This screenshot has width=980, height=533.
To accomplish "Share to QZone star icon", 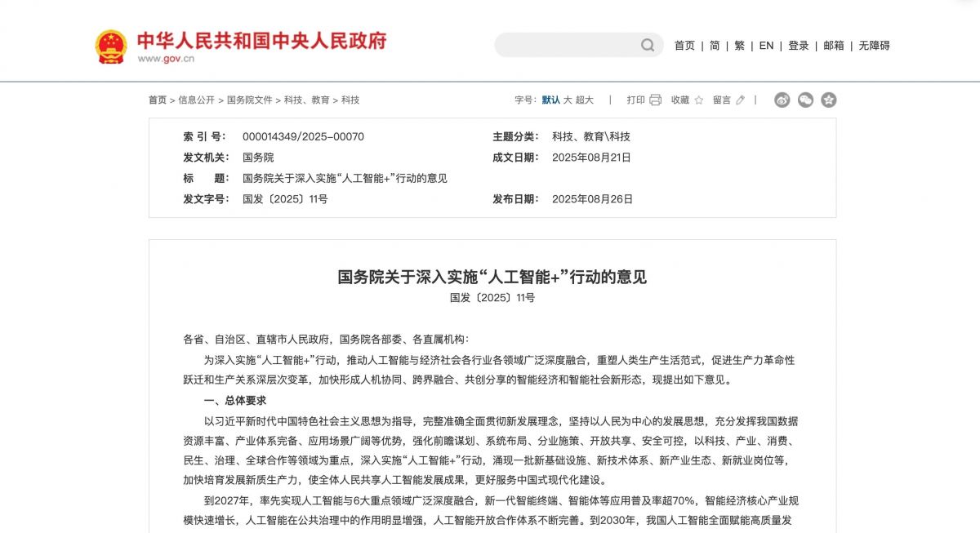I will pyautogui.click(x=828, y=100).
